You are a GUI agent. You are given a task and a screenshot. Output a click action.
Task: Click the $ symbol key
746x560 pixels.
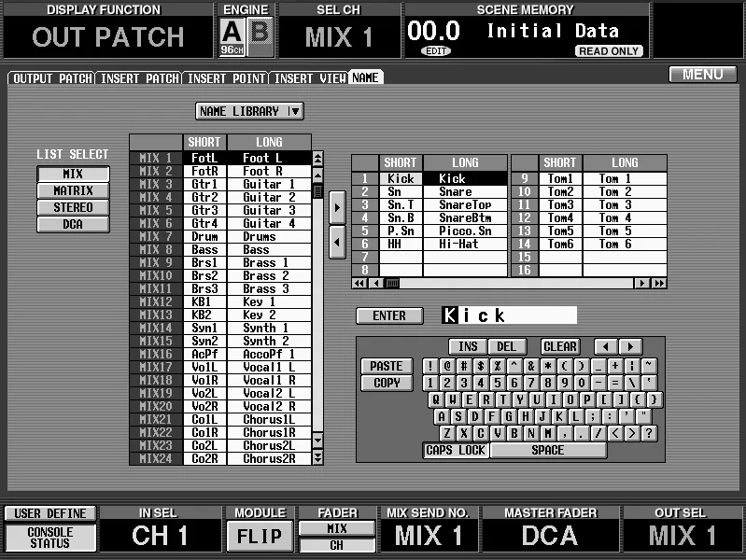click(x=481, y=366)
